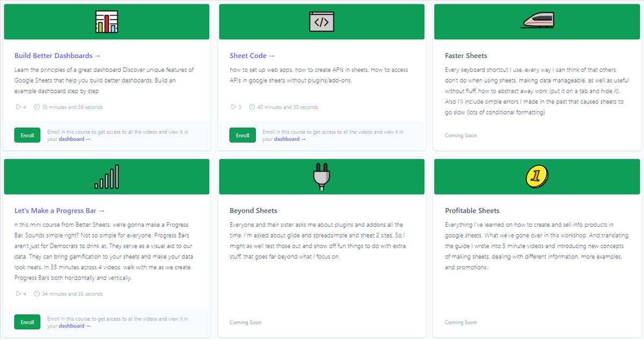Follow the dashboard link in Progress Bar card
The height and width of the screenshot is (340, 644).
tap(75, 326)
